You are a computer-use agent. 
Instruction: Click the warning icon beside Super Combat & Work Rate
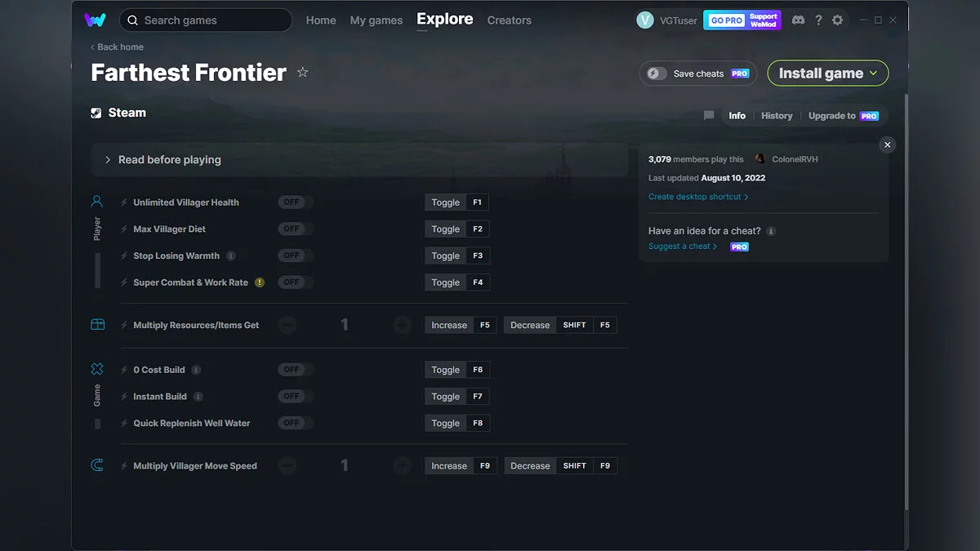(260, 282)
